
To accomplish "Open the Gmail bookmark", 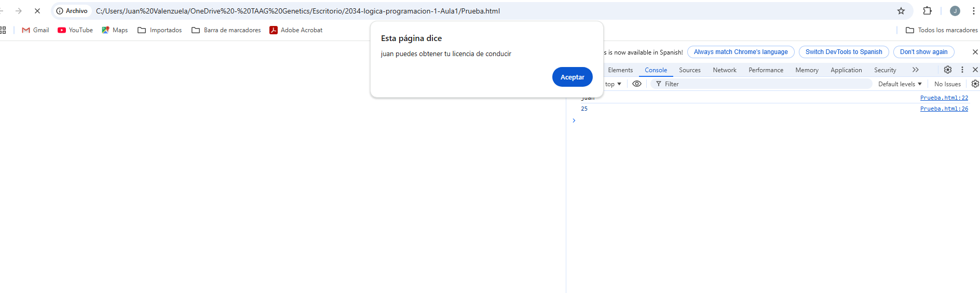I will (x=35, y=30).
